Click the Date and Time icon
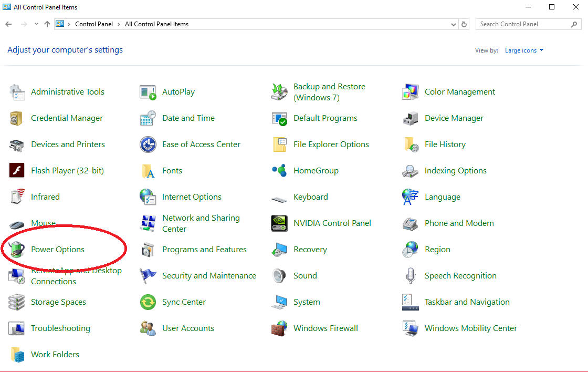The image size is (588, 372). 148,118
